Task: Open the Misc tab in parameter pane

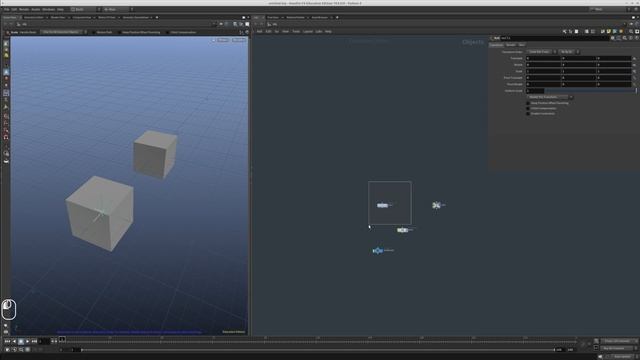Action: [522, 45]
